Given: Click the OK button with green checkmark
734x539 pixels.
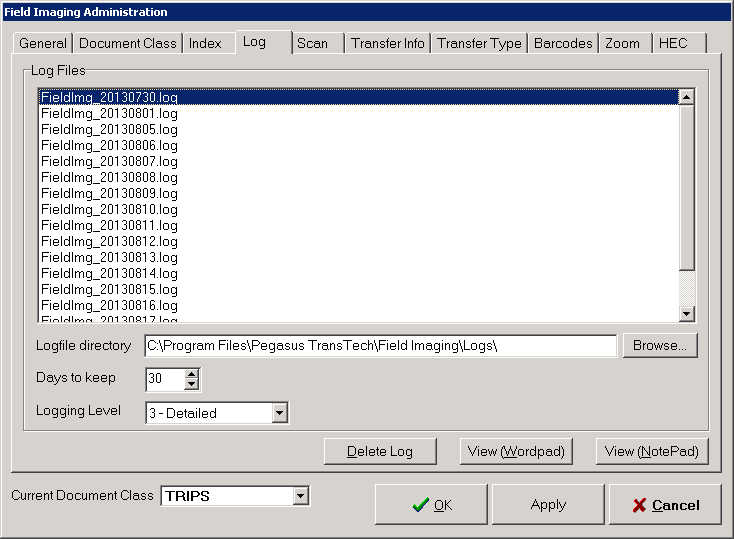Looking at the screenshot, I should point(432,505).
